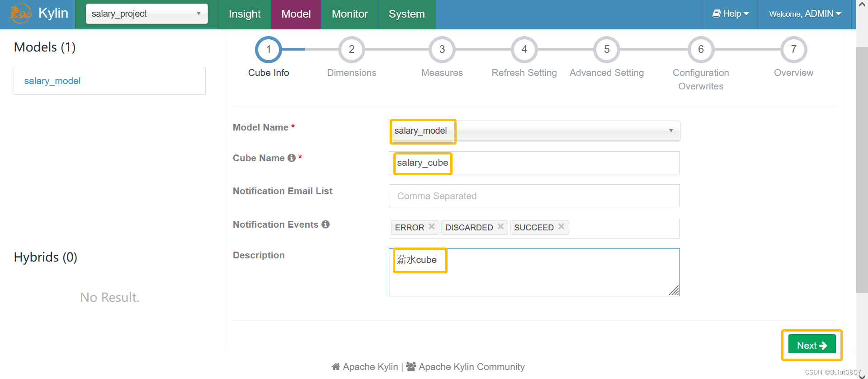Jump to step 2 Dimensions circle
This screenshot has width=868, height=379.
[352, 50]
